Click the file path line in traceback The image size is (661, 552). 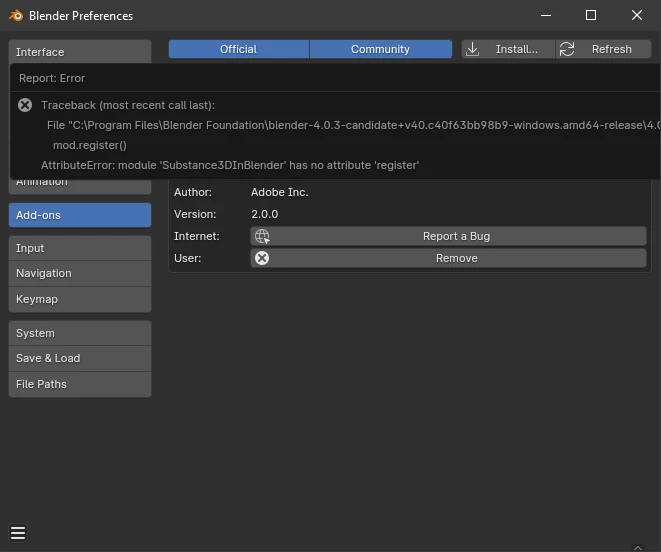[x=353, y=125]
